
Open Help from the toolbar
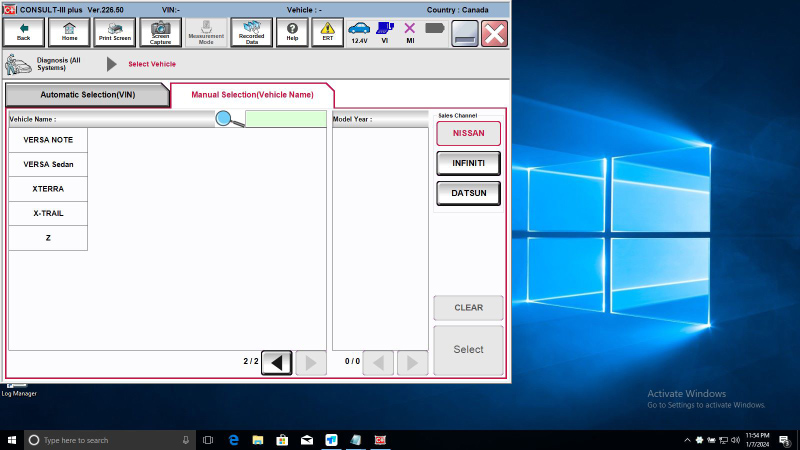[x=292, y=33]
